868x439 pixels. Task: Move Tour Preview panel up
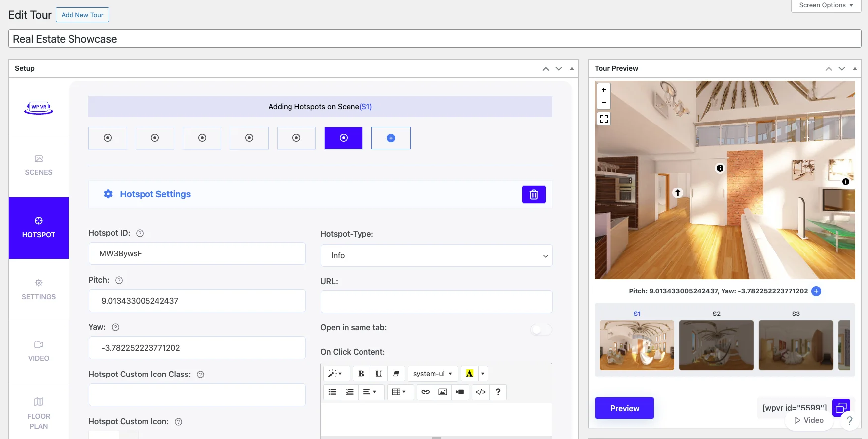829,69
